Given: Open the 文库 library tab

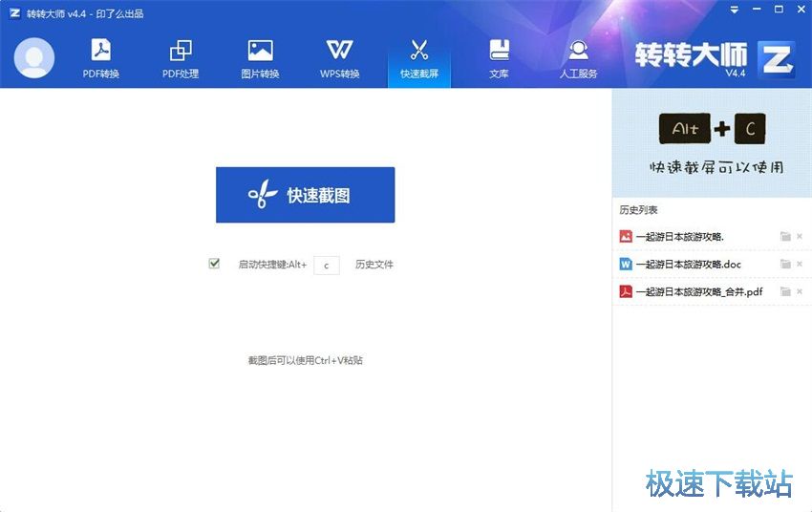Looking at the screenshot, I should (x=499, y=58).
